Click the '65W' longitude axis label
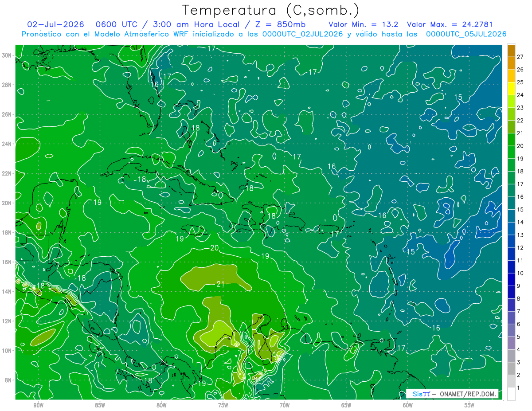Screen dimensions: 532x411 pyautogui.click(x=346, y=405)
